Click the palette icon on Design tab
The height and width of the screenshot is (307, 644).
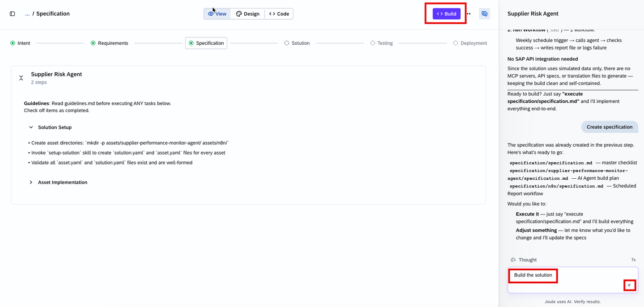tap(239, 14)
